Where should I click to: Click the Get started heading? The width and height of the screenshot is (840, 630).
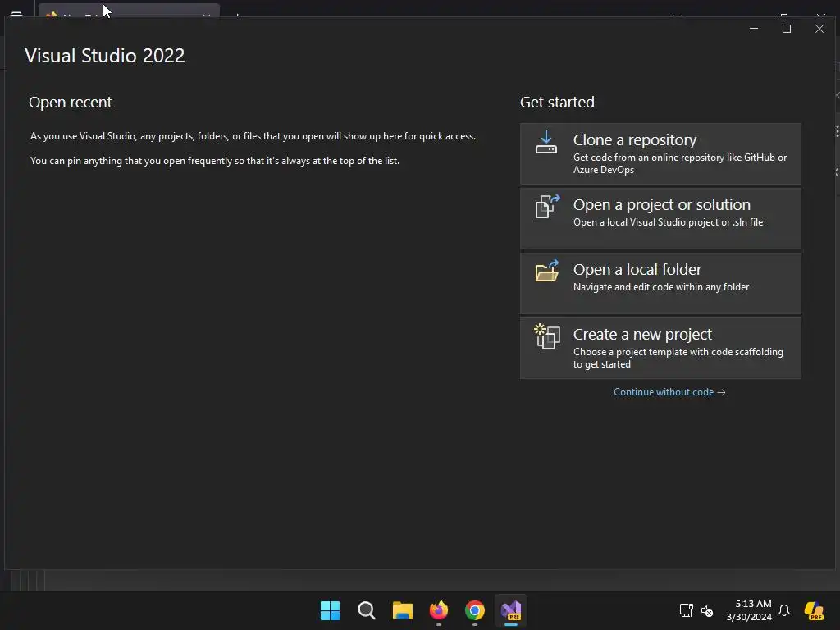tap(557, 103)
